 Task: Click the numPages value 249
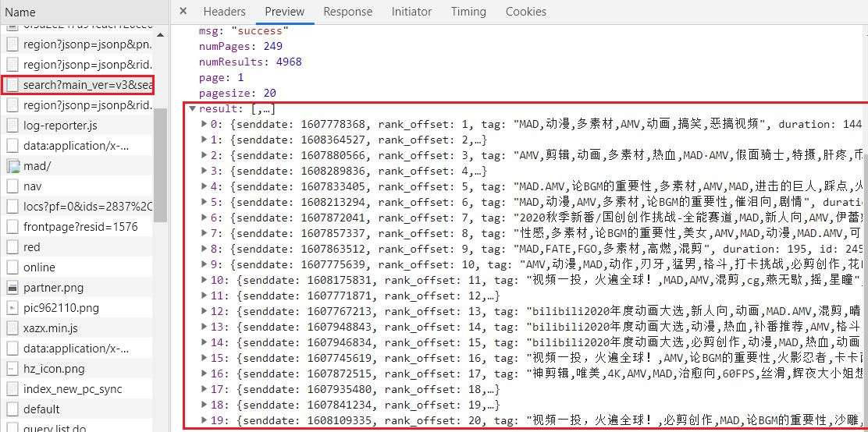[x=273, y=46]
